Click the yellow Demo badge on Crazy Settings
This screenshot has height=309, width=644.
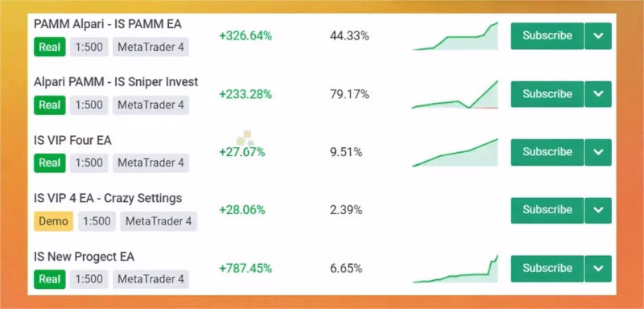click(x=53, y=221)
